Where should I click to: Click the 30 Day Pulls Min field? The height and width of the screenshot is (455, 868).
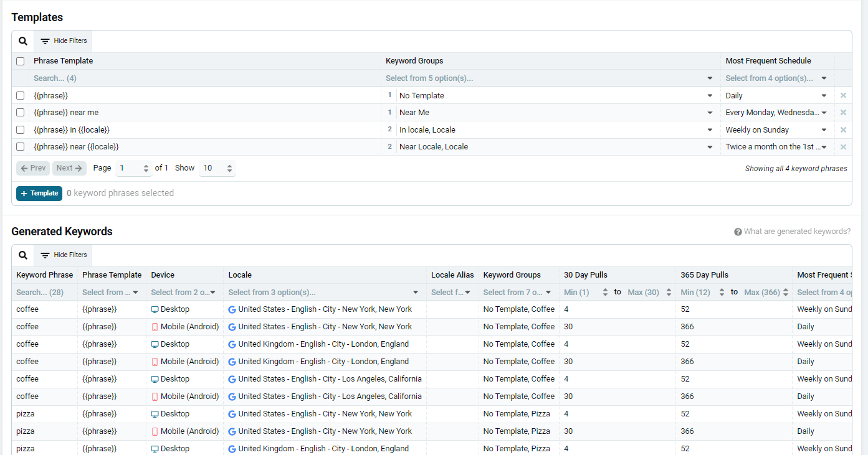(585, 293)
